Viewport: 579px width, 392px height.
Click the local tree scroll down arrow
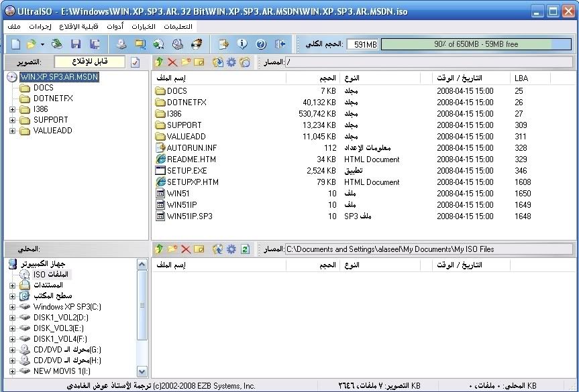tap(142, 371)
